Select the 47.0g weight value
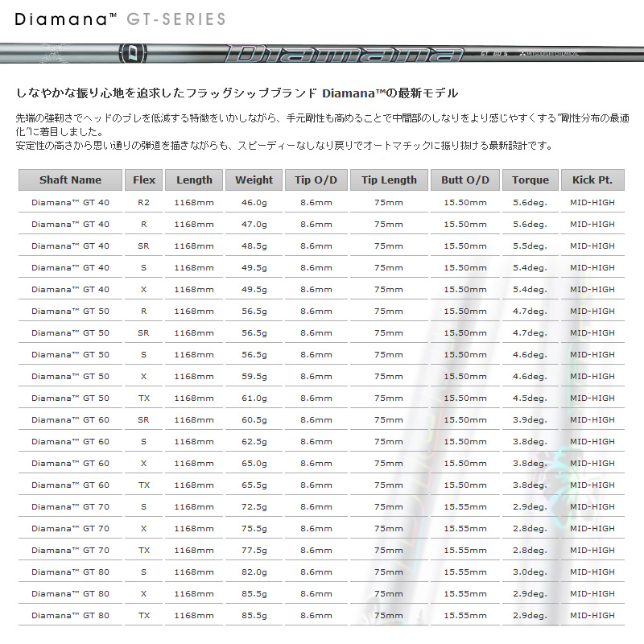Viewport: 644px width, 644px height. (254, 225)
